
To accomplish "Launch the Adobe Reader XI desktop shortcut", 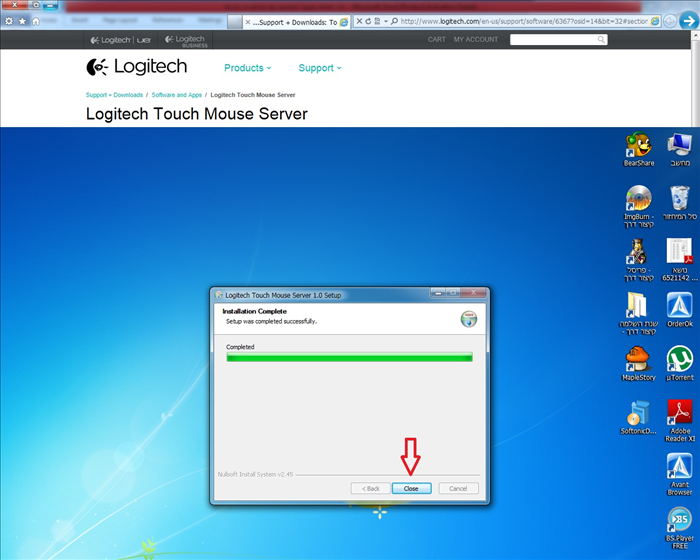I will pos(679,421).
